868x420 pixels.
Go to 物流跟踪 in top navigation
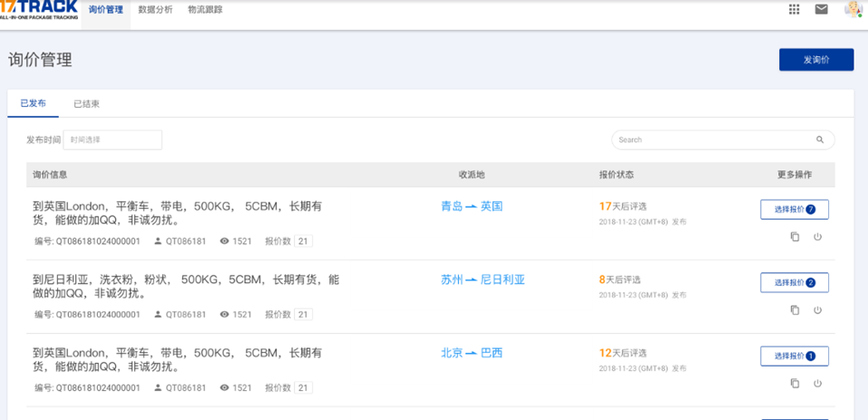point(204,10)
